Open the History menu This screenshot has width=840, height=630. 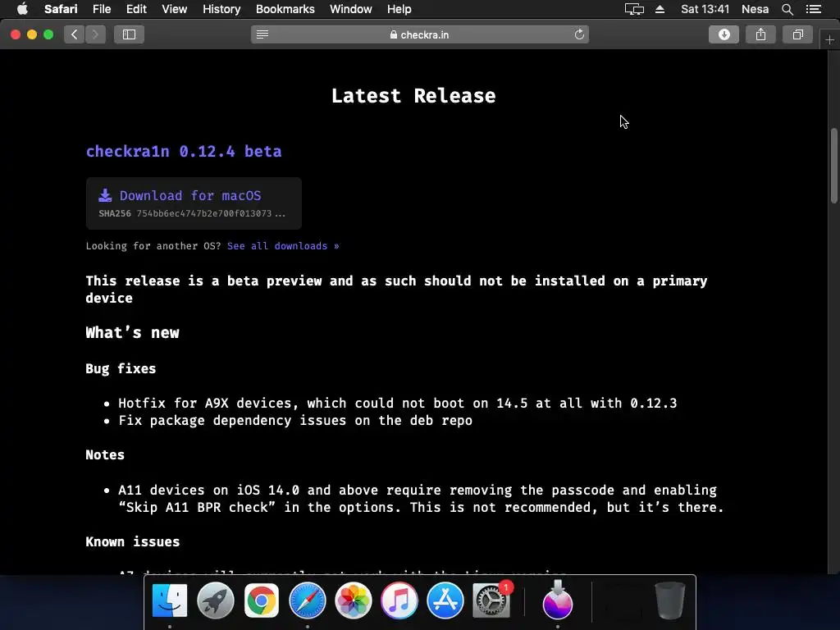point(221,9)
